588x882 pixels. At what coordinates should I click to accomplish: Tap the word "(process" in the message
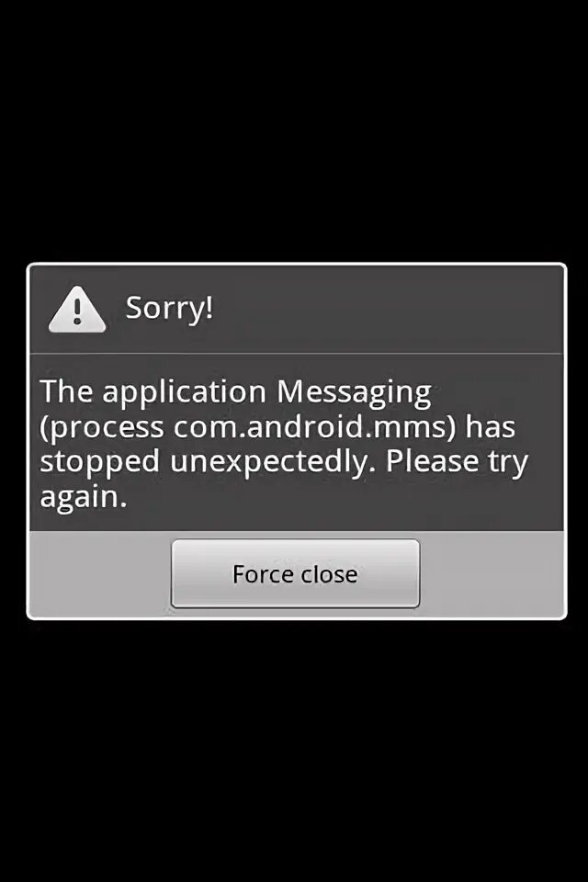101,428
